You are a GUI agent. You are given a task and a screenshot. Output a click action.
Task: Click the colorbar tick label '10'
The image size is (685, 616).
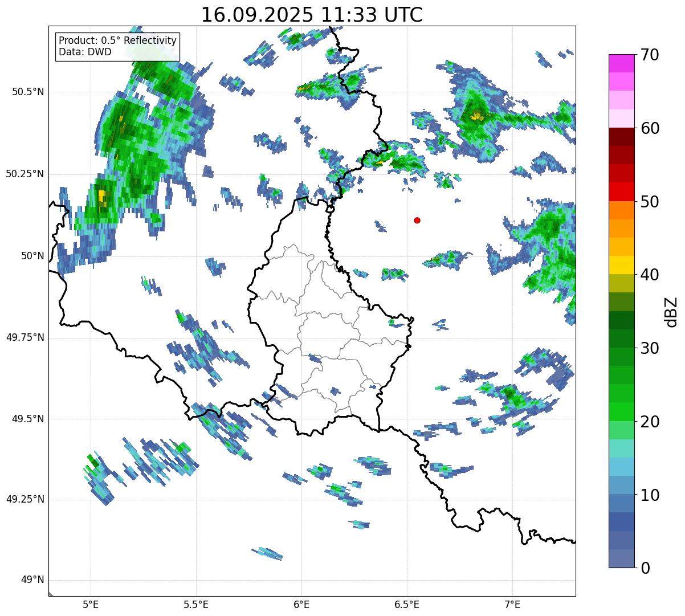coord(649,495)
